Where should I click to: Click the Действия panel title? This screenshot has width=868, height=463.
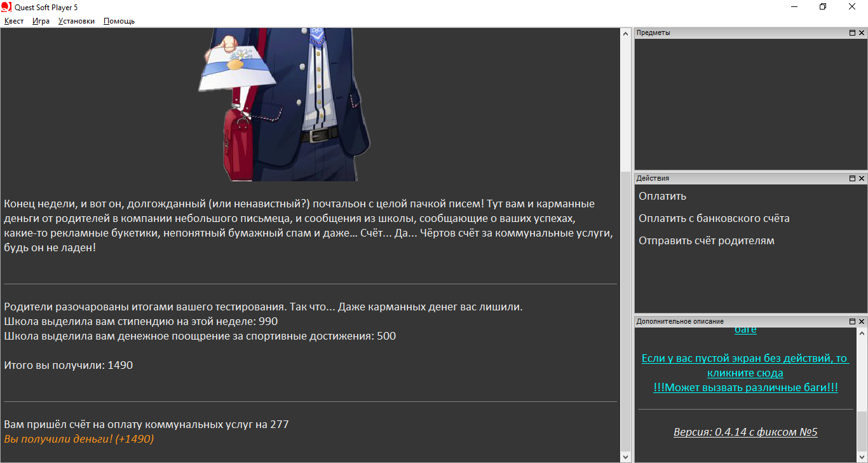[653, 179]
